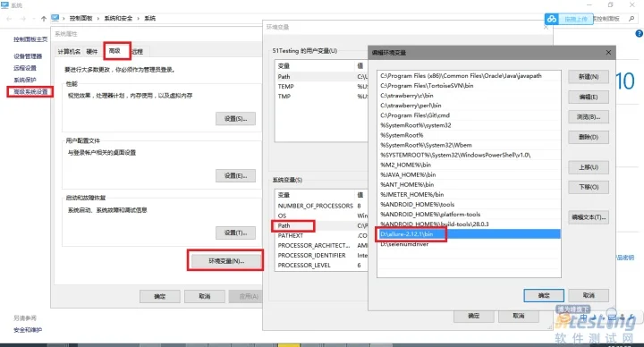Image resolution: width=644 pixels, height=347 pixels.
Task: Click 浏览(B)... button
Action: point(589,117)
